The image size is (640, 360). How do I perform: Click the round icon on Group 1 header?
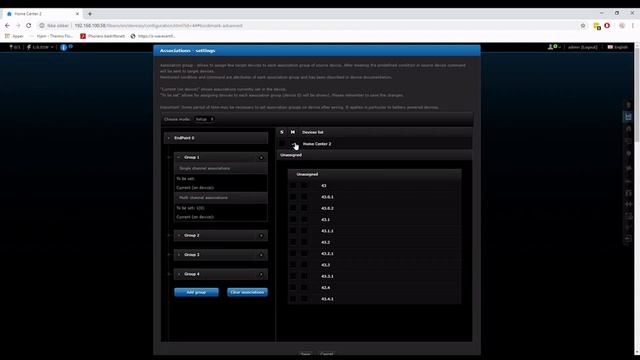click(261, 158)
